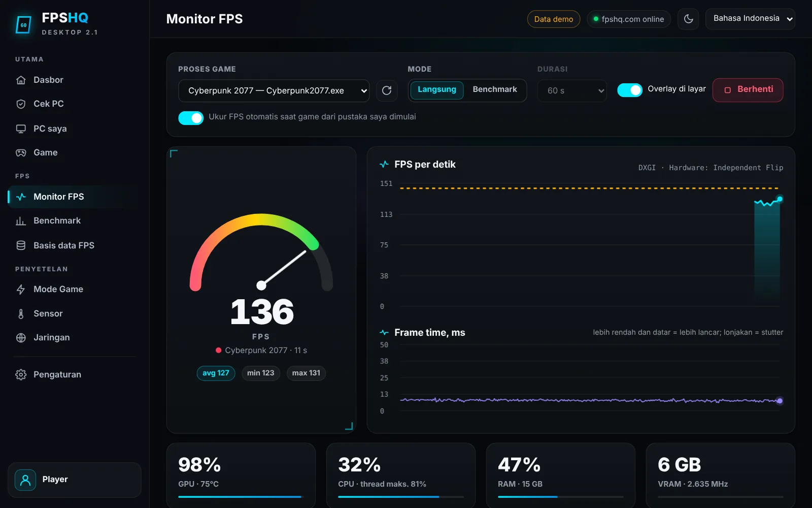Click the Benchmark bar chart icon
Viewport: 812px width, 508px height.
21,221
